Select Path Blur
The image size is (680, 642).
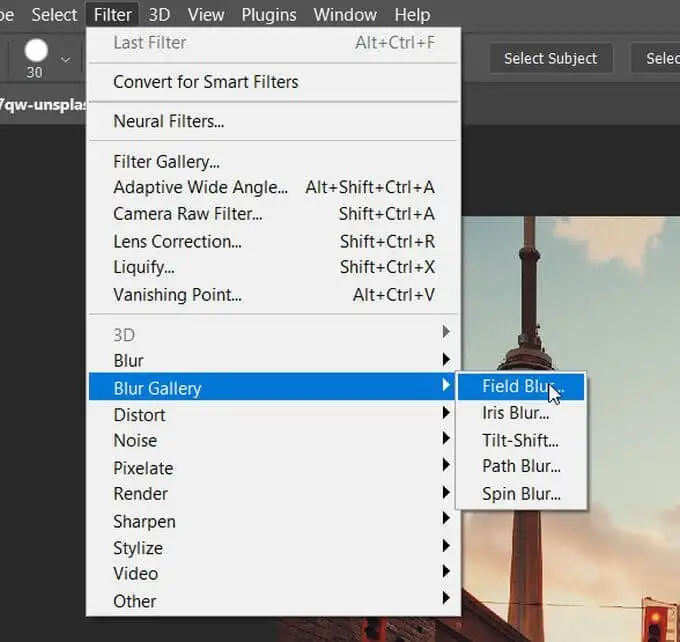tap(521, 466)
